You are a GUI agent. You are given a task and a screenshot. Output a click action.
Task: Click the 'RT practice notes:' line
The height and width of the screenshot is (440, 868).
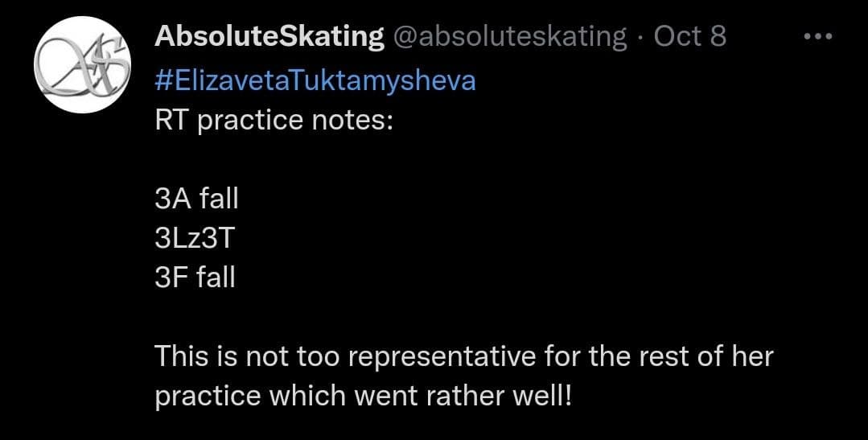273,121
